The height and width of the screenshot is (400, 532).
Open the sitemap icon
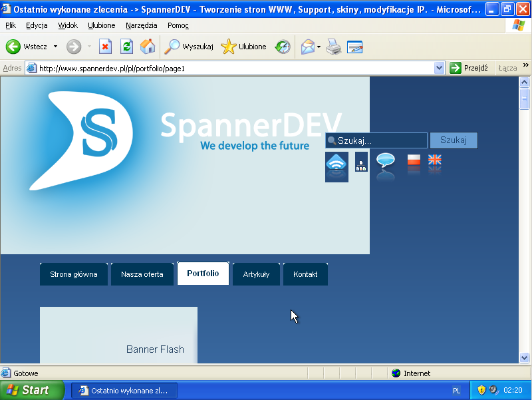361,162
